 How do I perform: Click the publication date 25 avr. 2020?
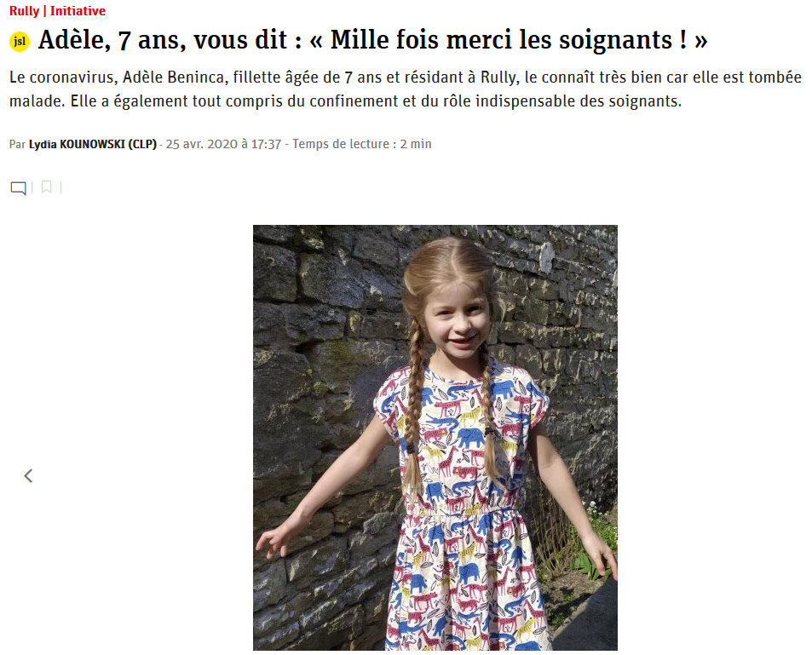point(201,144)
